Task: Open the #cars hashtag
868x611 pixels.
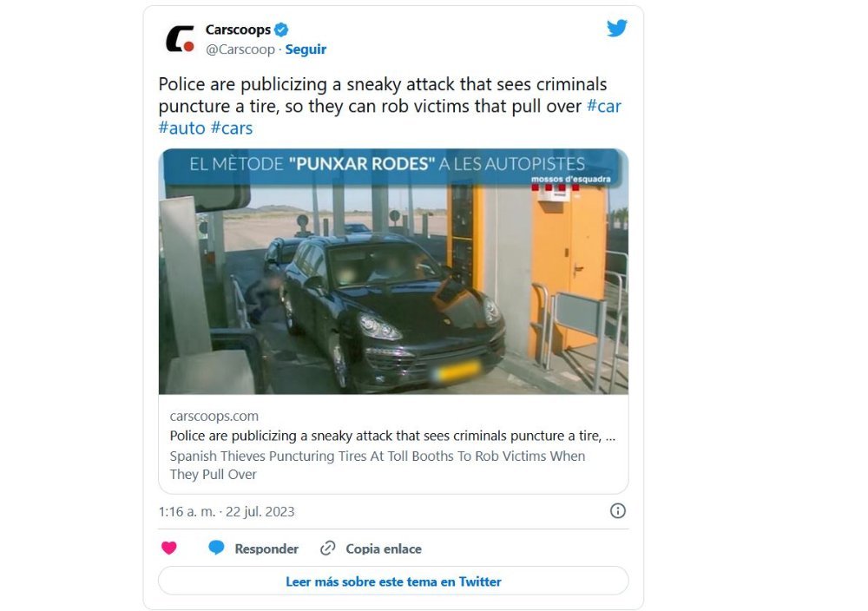Action: [232, 128]
